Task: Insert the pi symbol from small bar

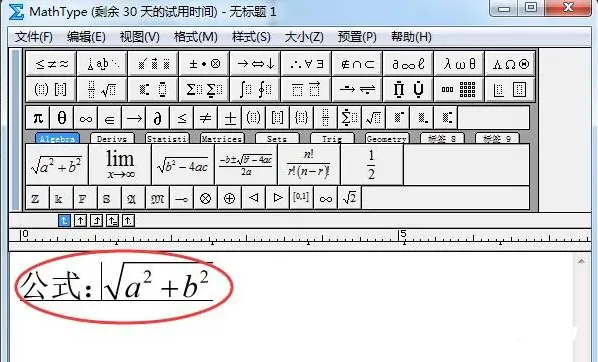Action: click(x=38, y=118)
